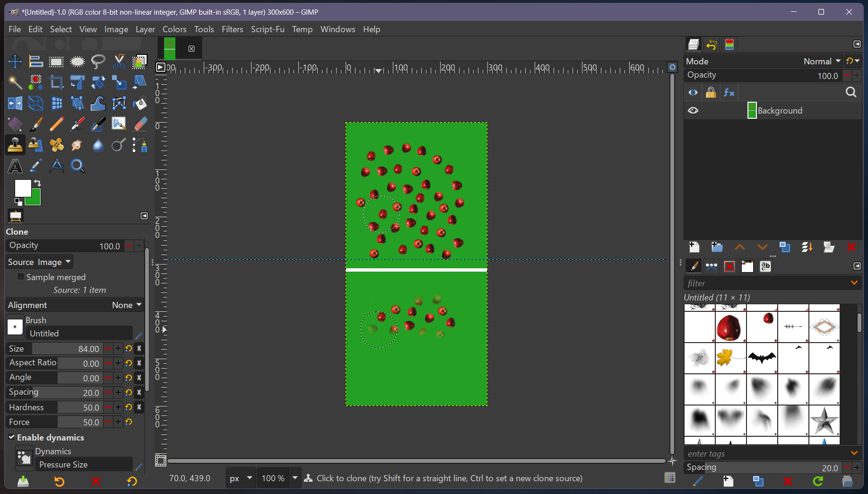Toggle Background layer visibility eye
Image resolution: width=868 pixels, height=494 pixels.
click(693, 110)
